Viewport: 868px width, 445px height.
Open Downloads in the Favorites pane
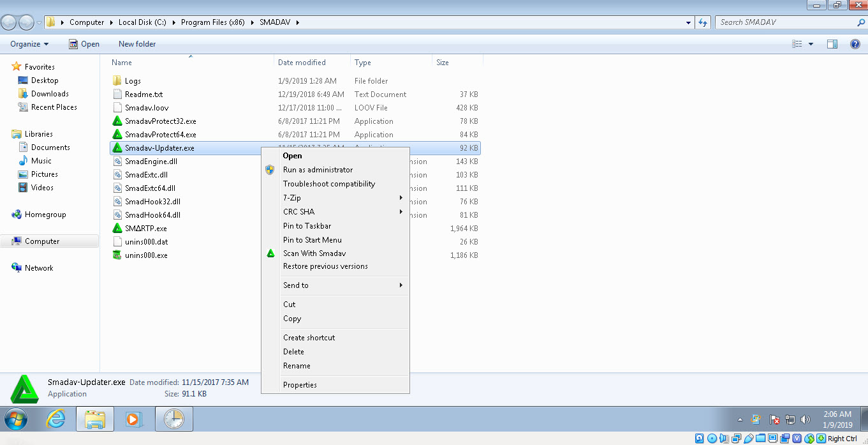point(50,94)
